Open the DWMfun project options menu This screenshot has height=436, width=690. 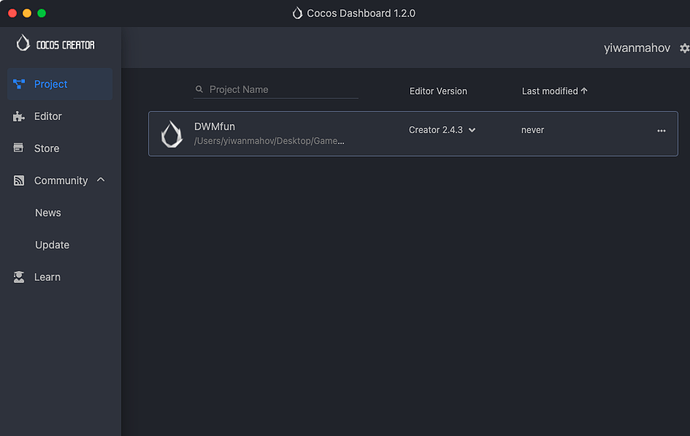coord(661,131)
